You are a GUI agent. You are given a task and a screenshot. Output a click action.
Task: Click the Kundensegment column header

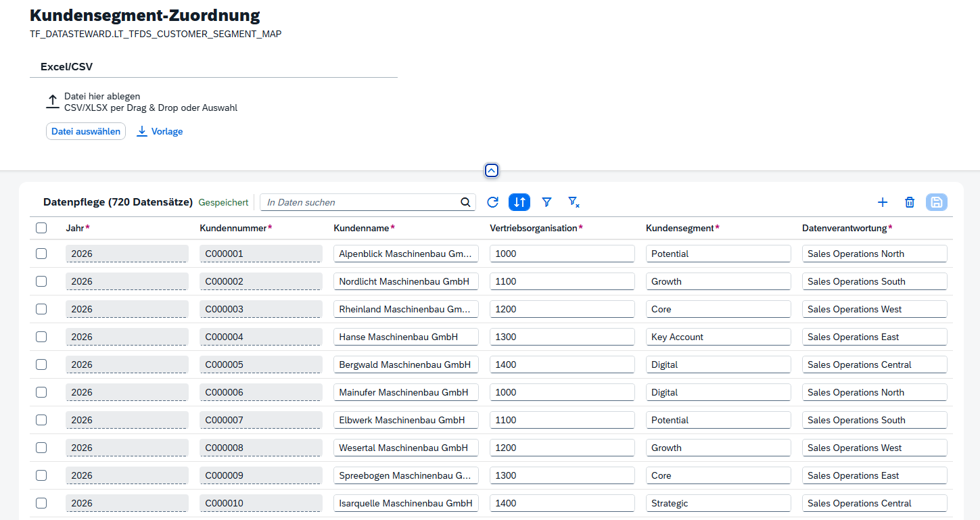point(682,228)
